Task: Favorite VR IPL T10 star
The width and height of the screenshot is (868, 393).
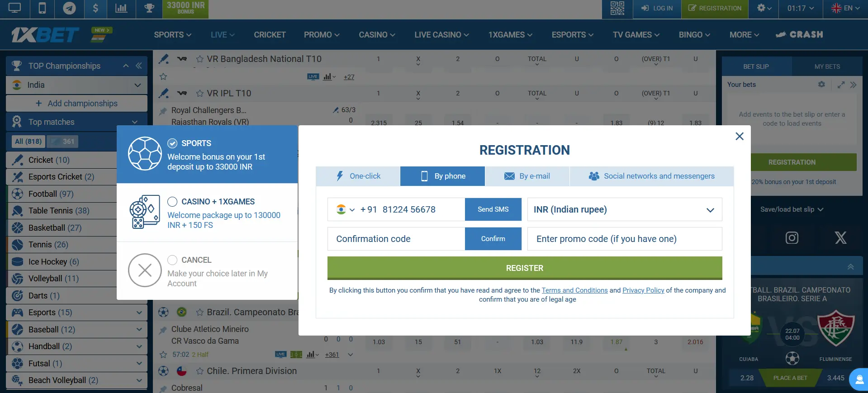Action: (199, 94)
